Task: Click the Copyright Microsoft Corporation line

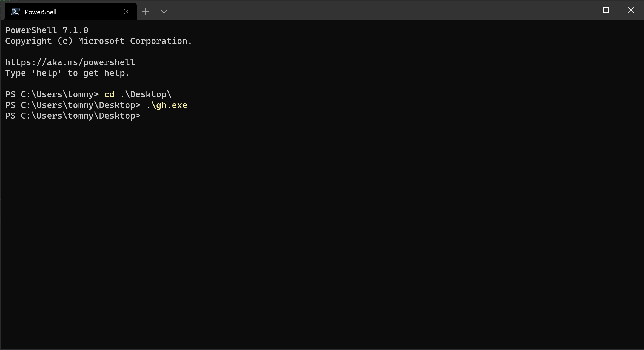Action: pyautogui.click(x=98, y=41)
